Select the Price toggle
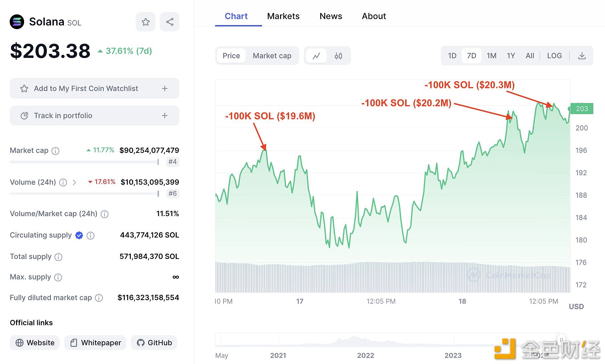 coord(231,56)
